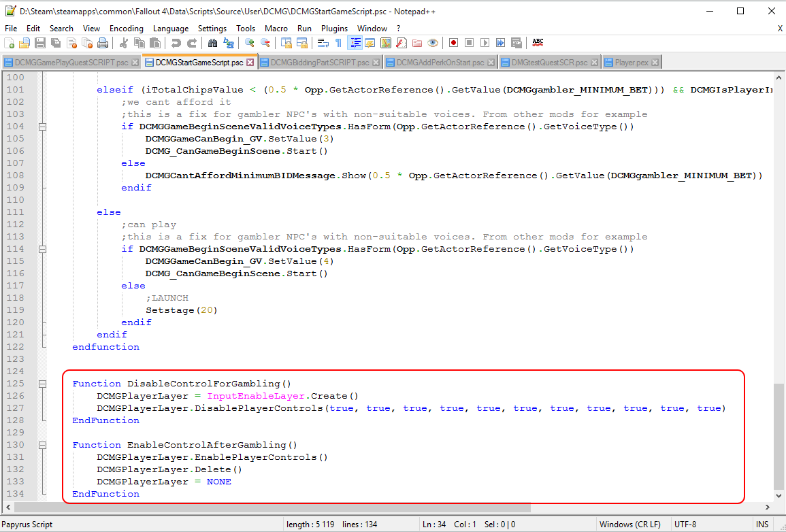The image size is (786, 532).
Task: Click the Playback macro icon
Action: click(x=485, y=43)
